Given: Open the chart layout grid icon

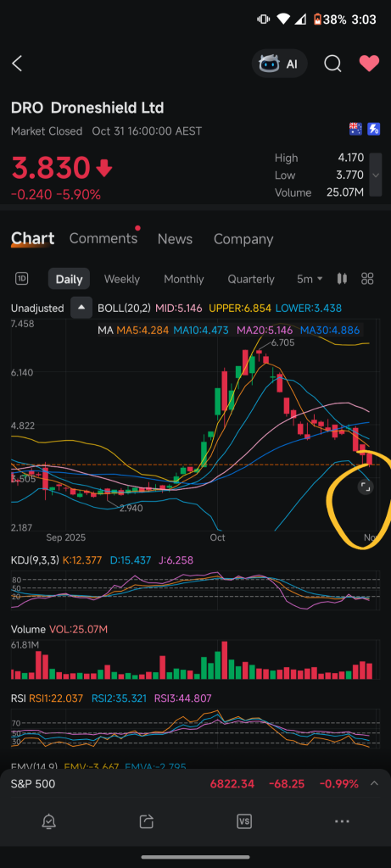Looking at the screenshot, I should (x=368, y=278).
